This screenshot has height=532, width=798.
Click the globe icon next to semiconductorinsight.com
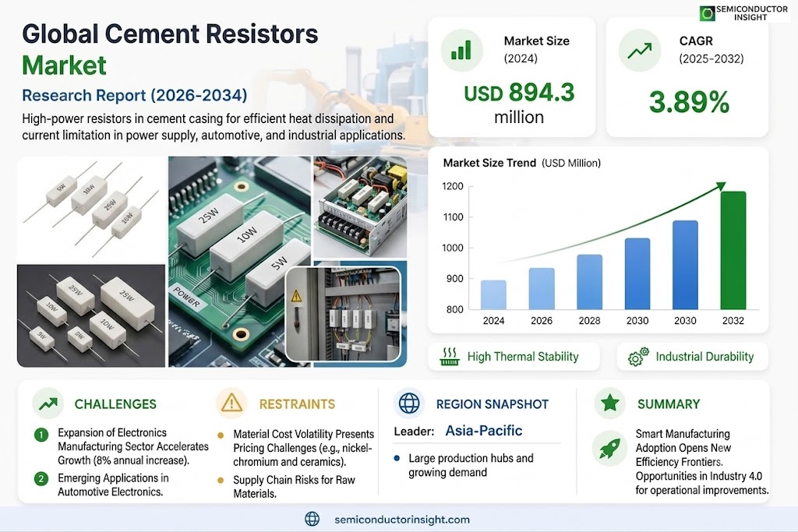coord(312,519)
